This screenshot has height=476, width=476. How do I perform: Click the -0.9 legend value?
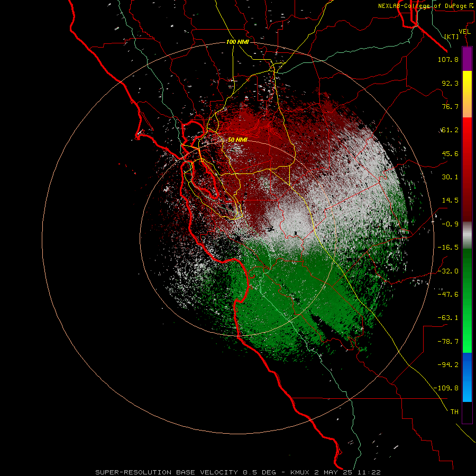coord(450,224)
